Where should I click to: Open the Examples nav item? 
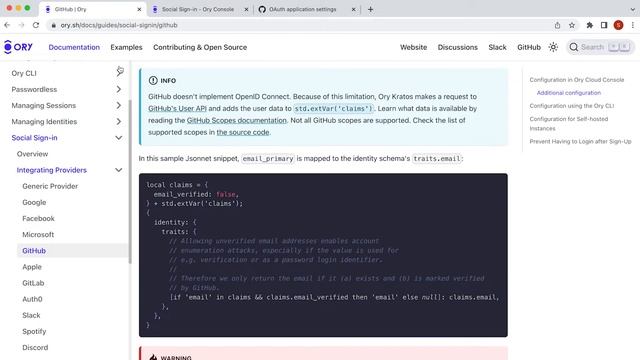[x=126, y=47]
